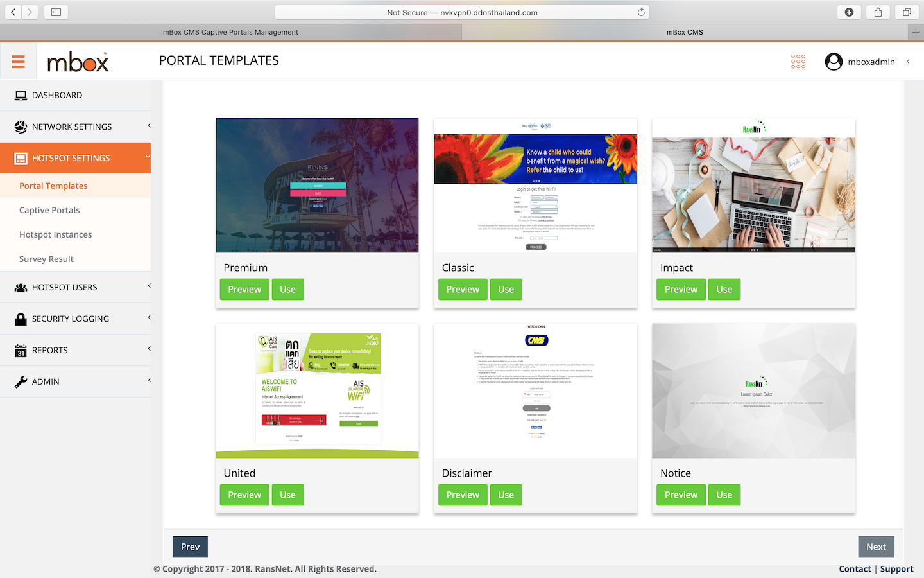
Task: Toggle the hamburger menu icon
Action: coord(18,62)
